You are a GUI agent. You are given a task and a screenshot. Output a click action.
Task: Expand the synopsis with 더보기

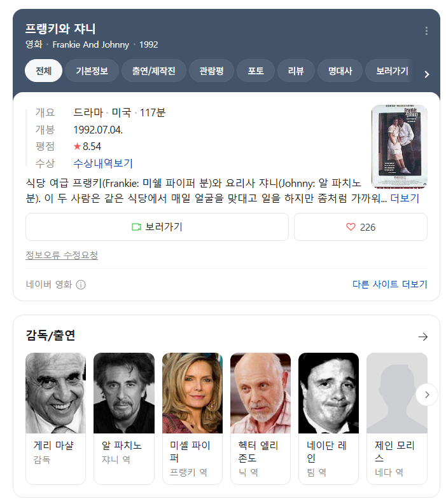[x=405, y=198]
